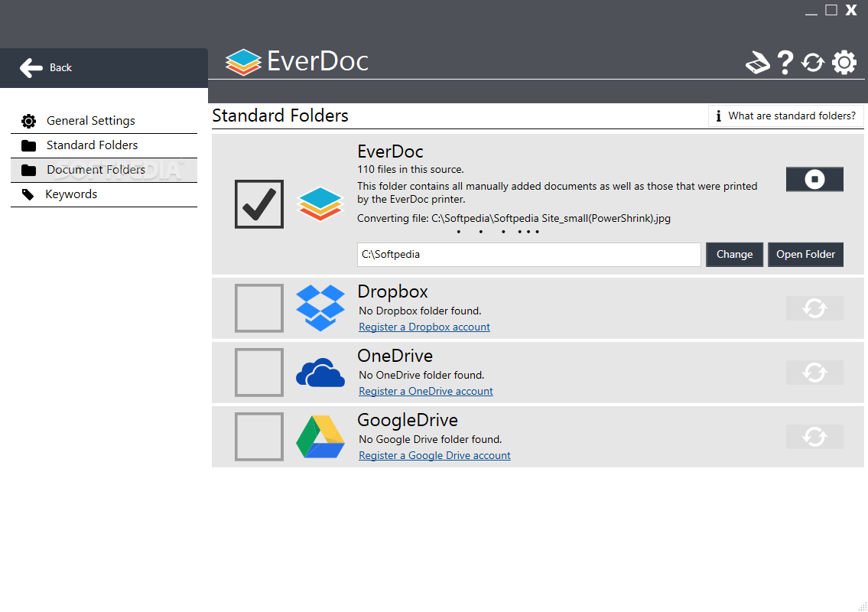
Task: Stop the EverDoc folder conversion
Action: pos(814,180)
